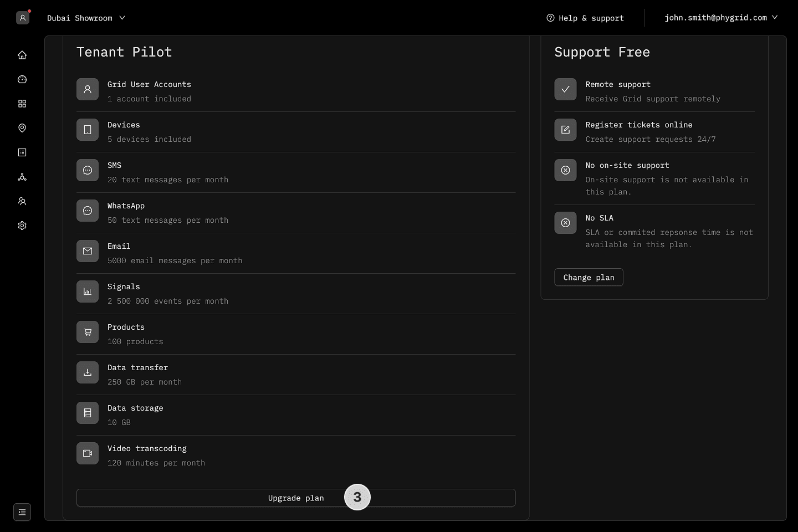Open the john.smith account dropdown
Viewport: 798px width, 532px height.
(x=720, y=17)
